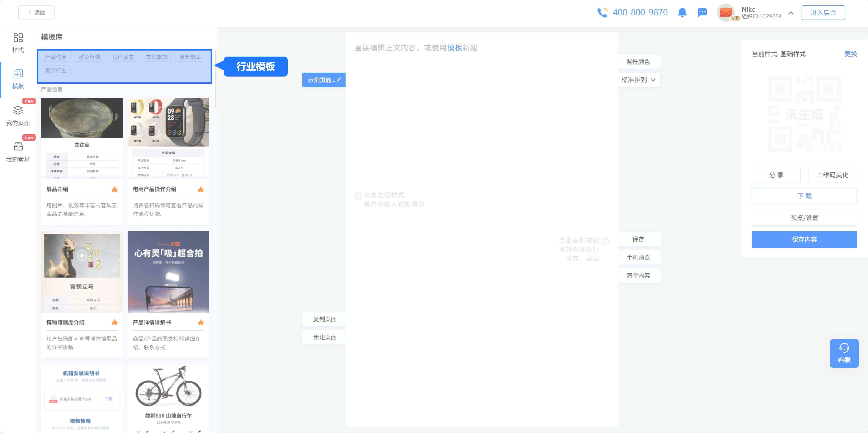868x433 pixels.
Task: Click the 保存内容 button
Action: pos(804,239)
